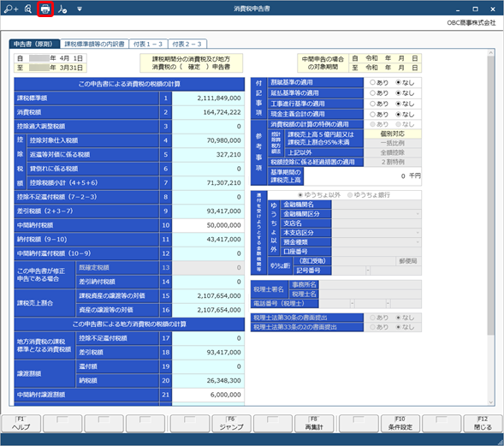Screen dimensions: 504x446
Task: Open 課税標準額等の内訳書 tab
Action: 94,44
